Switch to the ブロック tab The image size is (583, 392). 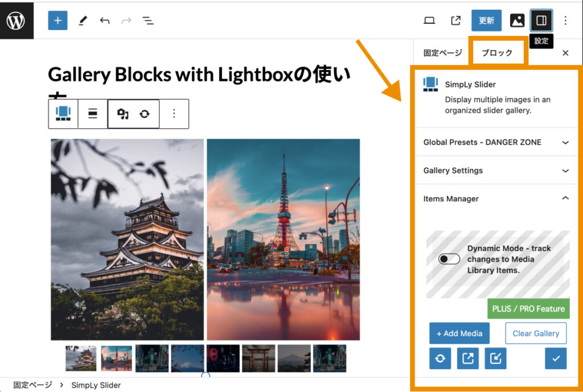[497, 52]
